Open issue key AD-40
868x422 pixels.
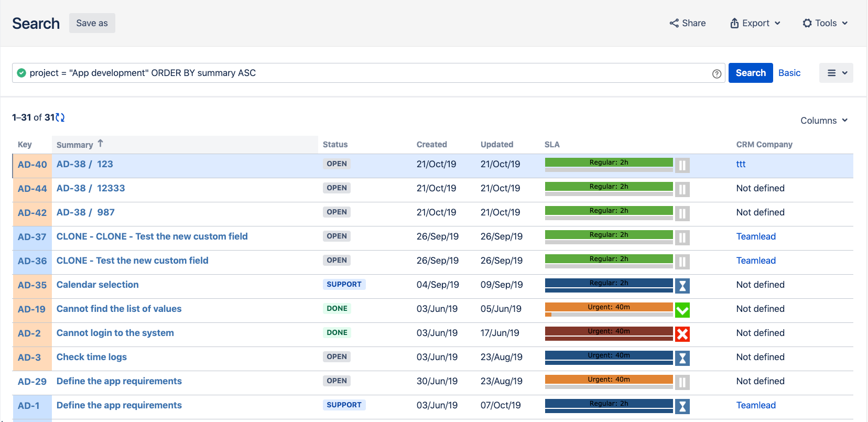coord(32,165)
